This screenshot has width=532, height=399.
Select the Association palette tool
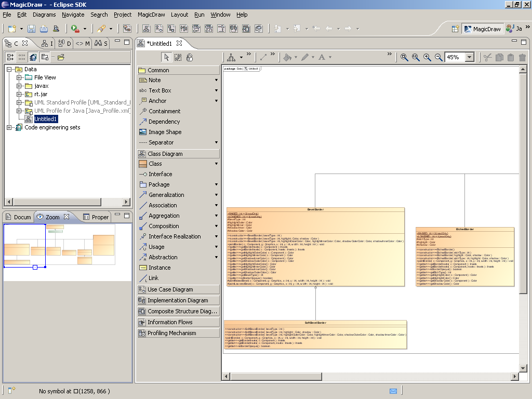pyautogui.click(x=163, y=205)
